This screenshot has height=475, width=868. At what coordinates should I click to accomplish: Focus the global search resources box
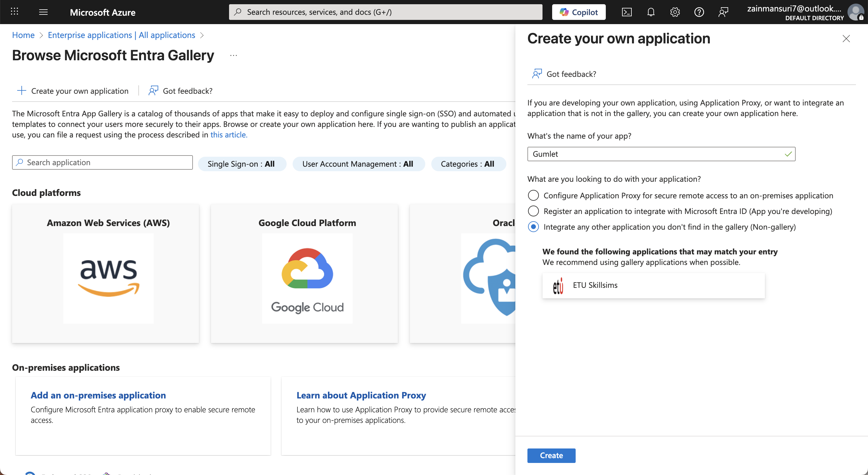[x=385, y=12]
